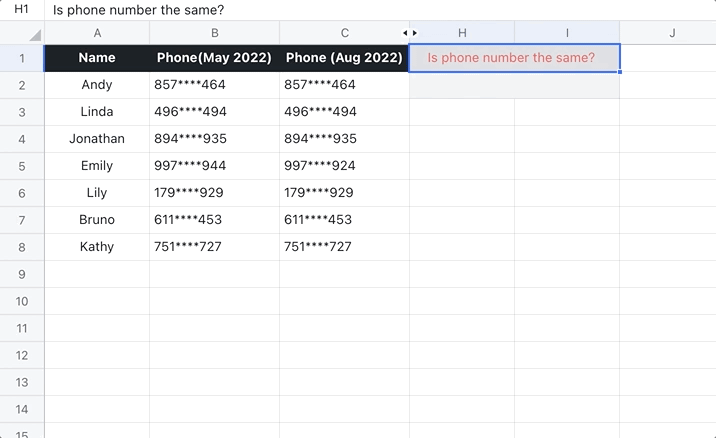Select column J header
Image resolution: width=716 pixels, height=438 pixels.
click(672, 33)
